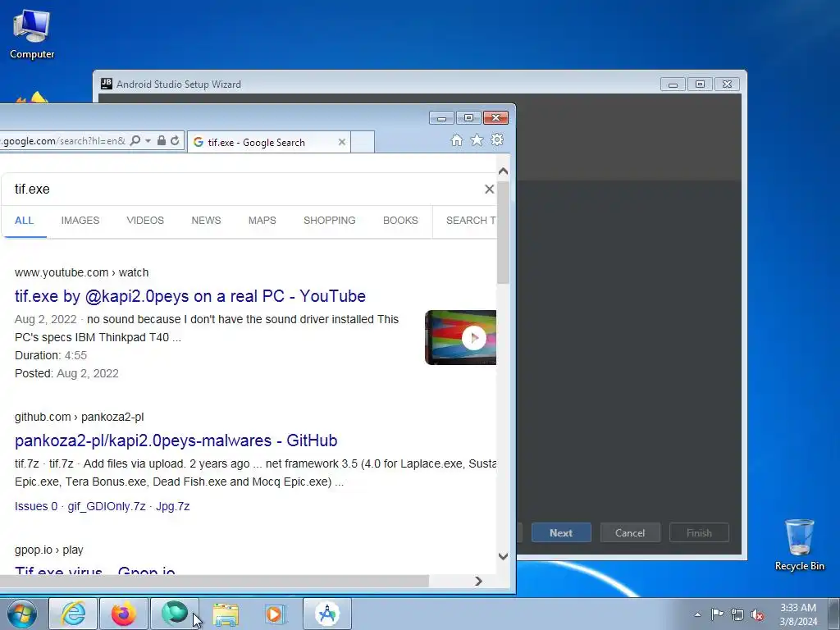Switch to IMAGES search results
This screenshot has width=840, height=630.
[80, 220]
